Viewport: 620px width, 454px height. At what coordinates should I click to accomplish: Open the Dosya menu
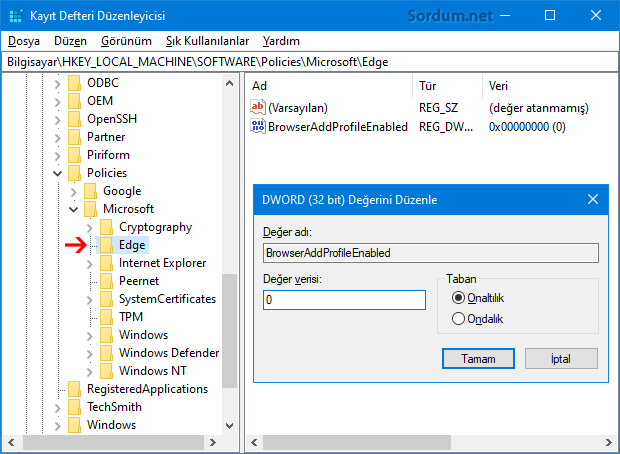(24, 41)
